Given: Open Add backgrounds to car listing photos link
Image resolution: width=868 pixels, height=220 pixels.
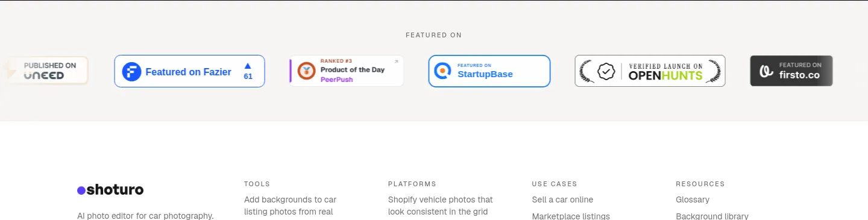Looking at the screenshot, I should point(290,206).
